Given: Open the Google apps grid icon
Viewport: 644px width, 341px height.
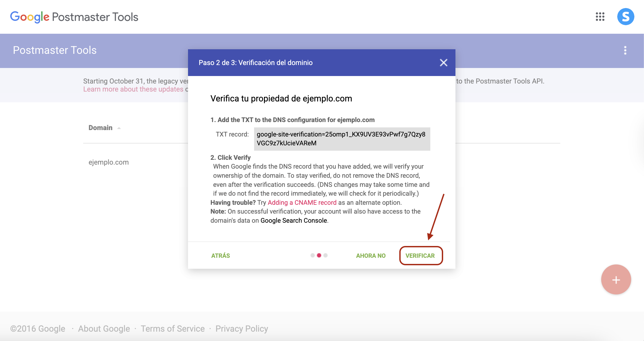Looking at the screenshot, I should 600,17.
